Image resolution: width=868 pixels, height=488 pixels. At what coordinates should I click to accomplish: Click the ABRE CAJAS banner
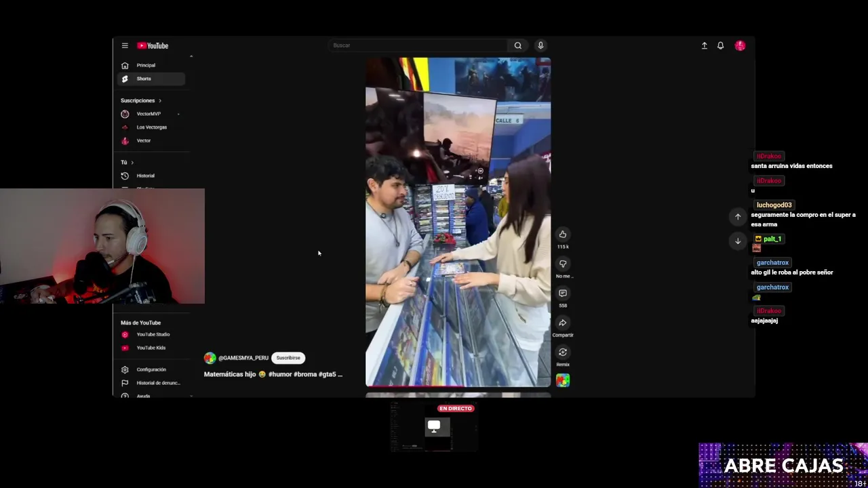click(x=783, y=465)
